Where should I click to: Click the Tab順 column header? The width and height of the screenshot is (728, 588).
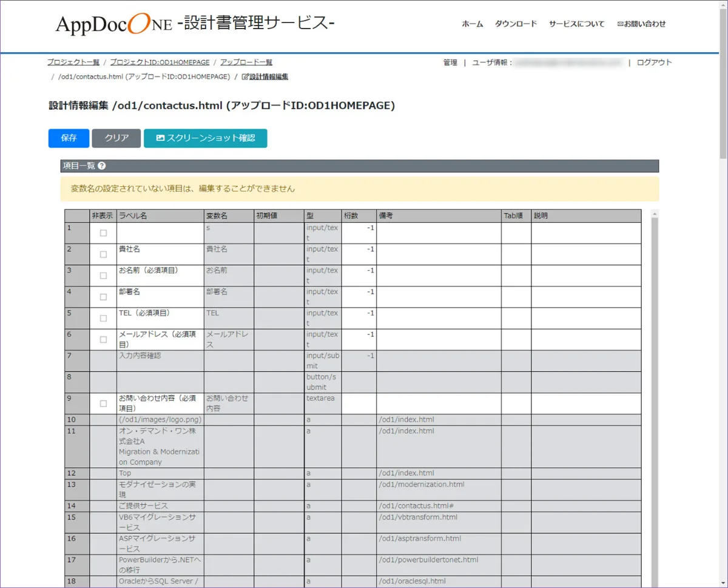pyautogui.click(x=516, y=216)
